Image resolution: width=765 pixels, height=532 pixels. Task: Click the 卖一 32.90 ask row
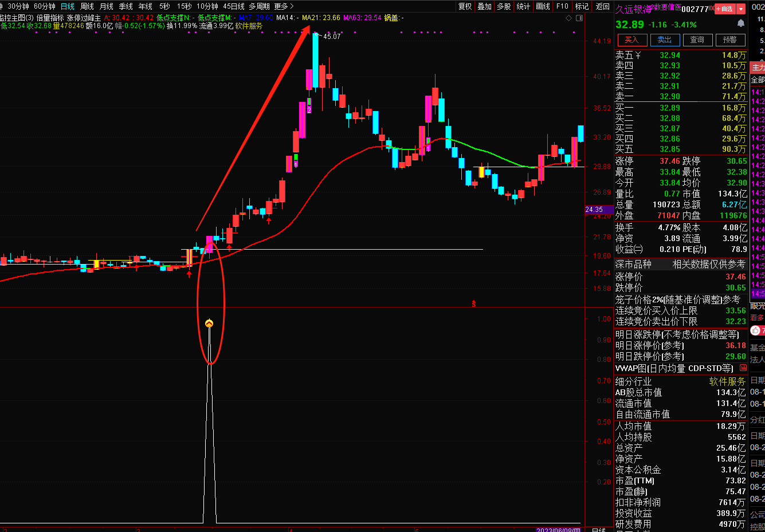click(681, 96)
